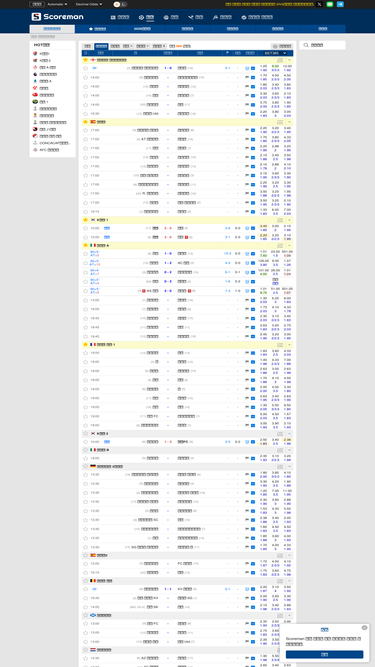The image size is (375, 667).
Task: Switch to the star favorites sub-tab
Action: (x=97, y=29)
